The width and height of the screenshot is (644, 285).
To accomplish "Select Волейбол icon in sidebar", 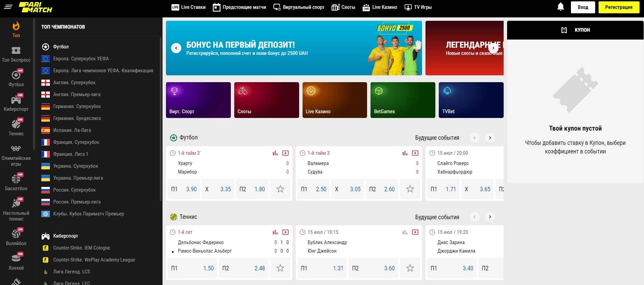I will [x=16, y=234].
